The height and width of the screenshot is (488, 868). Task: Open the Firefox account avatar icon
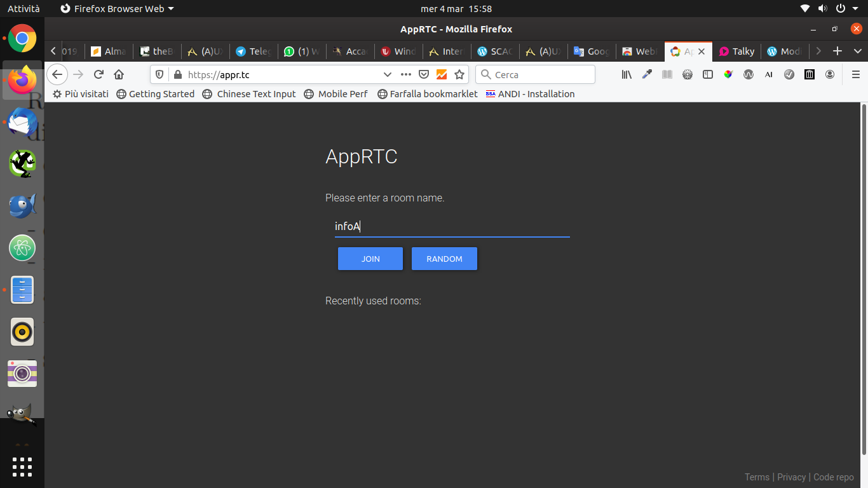point(830,74)
